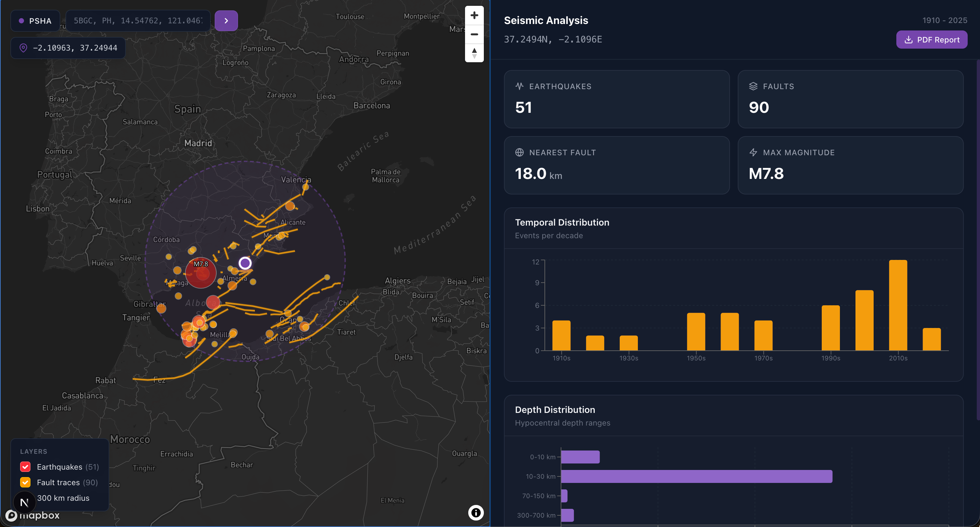Download the PDF Report
This screenshot has width=980, height=527.
931,40
